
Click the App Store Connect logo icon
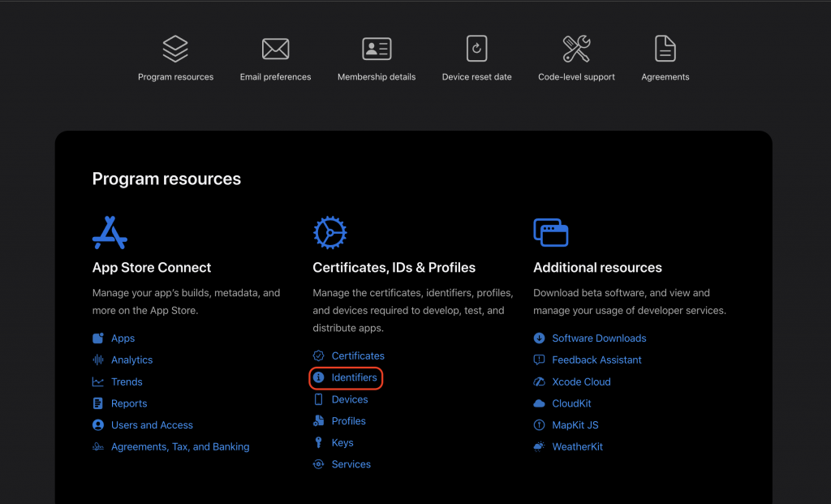pyautogui.click(x=110, y=233)
